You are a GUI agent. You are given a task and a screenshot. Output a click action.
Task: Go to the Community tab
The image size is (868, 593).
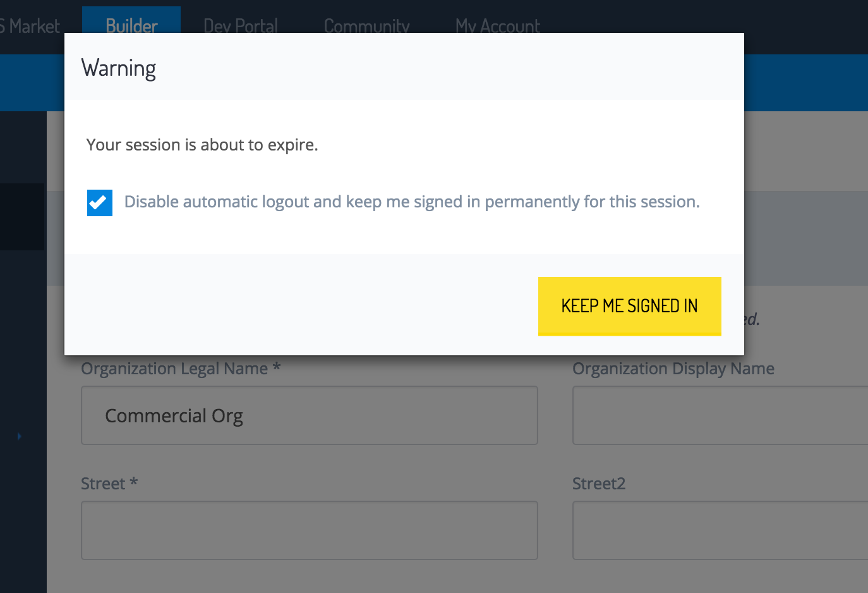point(366,27)
